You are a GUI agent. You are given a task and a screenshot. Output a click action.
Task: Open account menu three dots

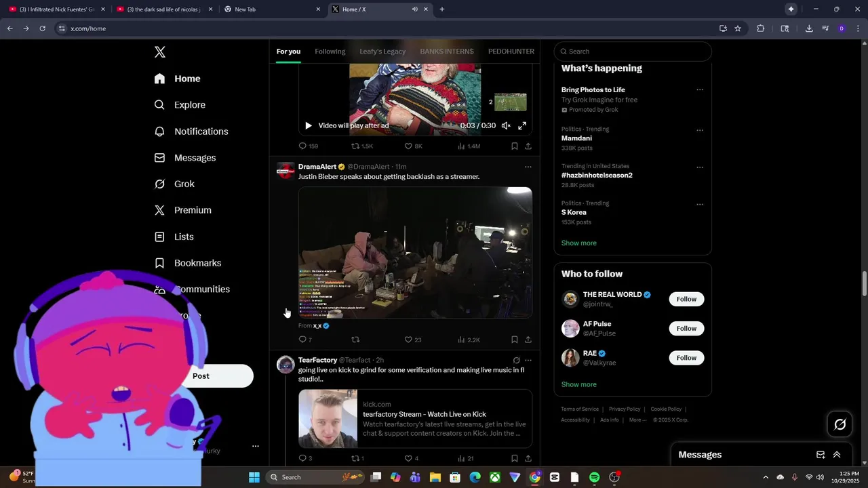[x=256, y=446]
